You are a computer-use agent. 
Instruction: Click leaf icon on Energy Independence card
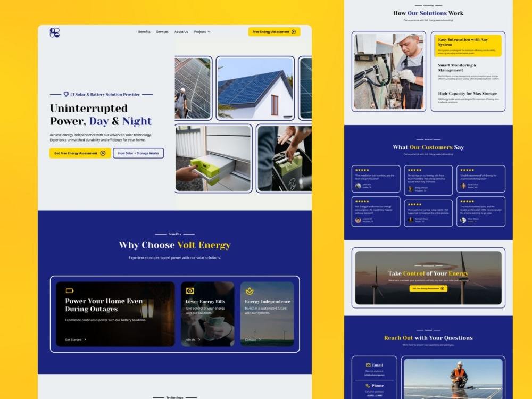click(250, 291)
